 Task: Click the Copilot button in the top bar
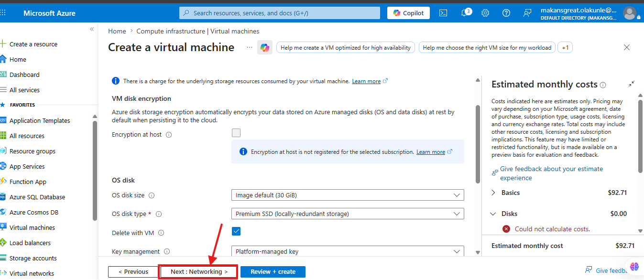[x=408, y=13]
